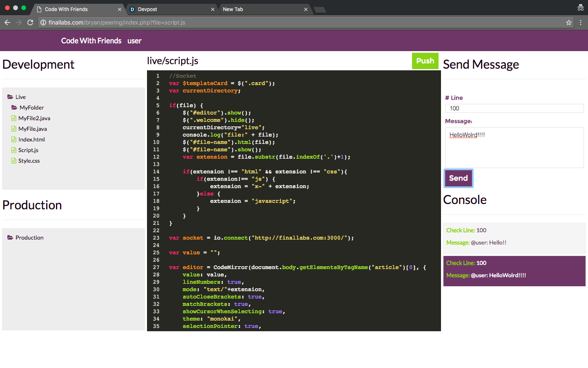
Task: Switch to the Devpost tab
Action: 171,9
